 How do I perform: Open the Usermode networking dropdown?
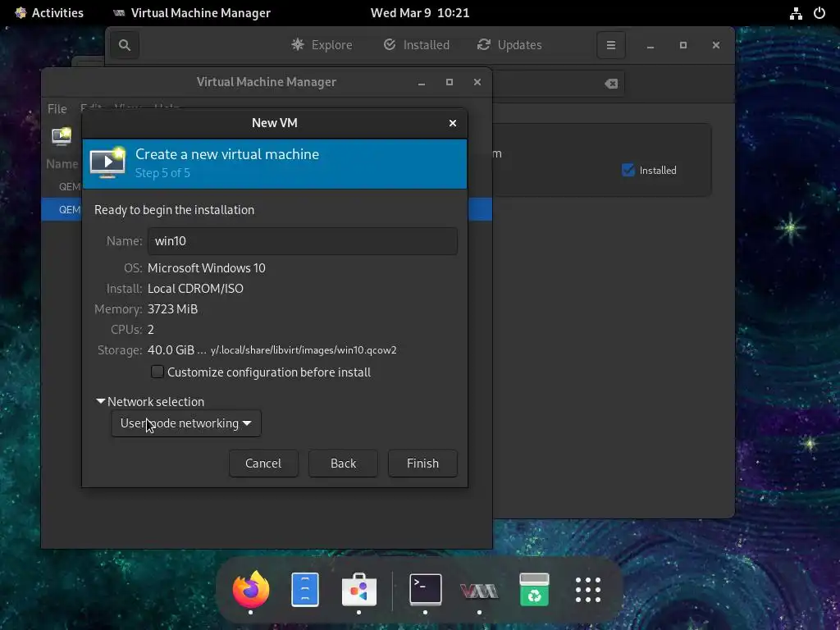[x=186, y=423]
